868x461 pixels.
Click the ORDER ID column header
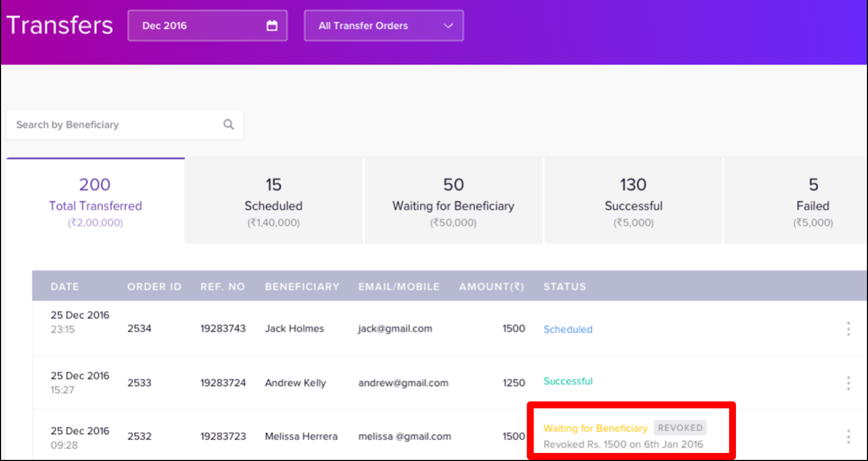(154, 286)
